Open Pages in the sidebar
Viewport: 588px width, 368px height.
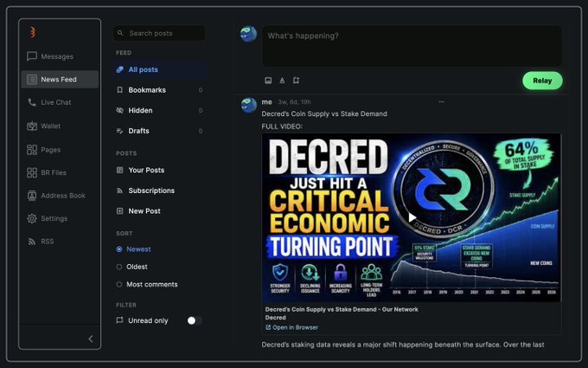pyautogui.click(x=60, y=150)
